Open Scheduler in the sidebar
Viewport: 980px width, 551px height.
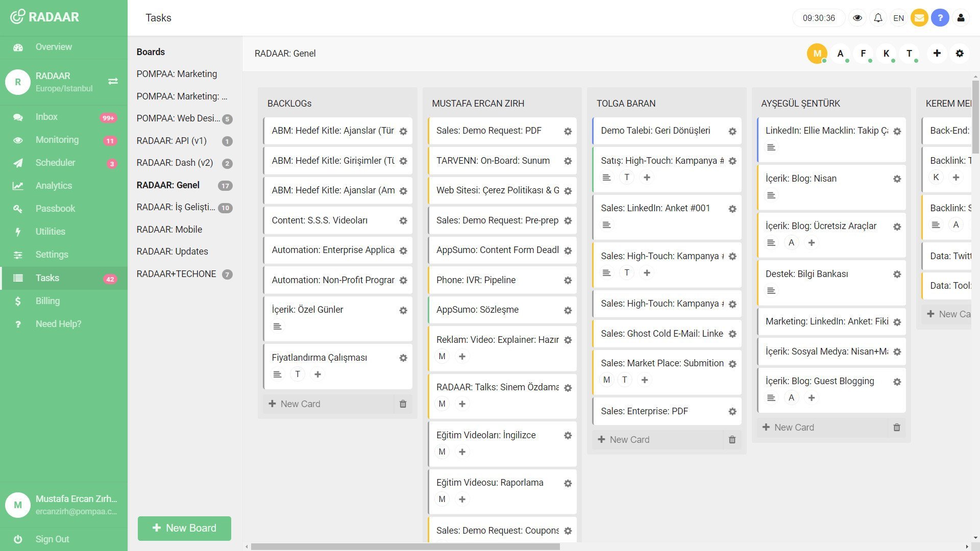coord(55,163)
